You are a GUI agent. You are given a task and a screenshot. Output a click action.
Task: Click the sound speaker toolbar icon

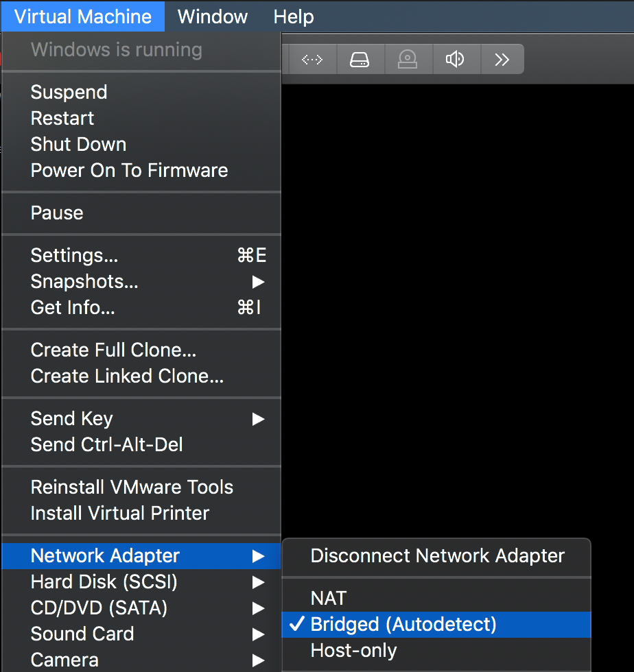(x=455, y=59)
